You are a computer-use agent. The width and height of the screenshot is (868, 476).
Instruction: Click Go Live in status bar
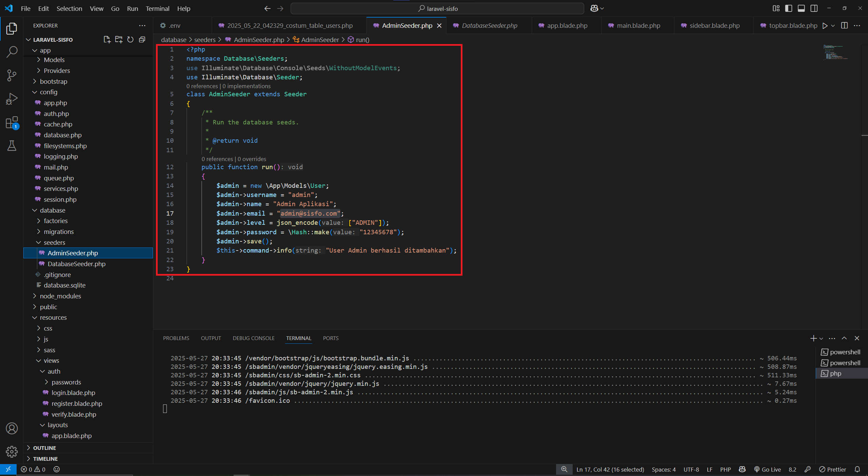(767, 469)
